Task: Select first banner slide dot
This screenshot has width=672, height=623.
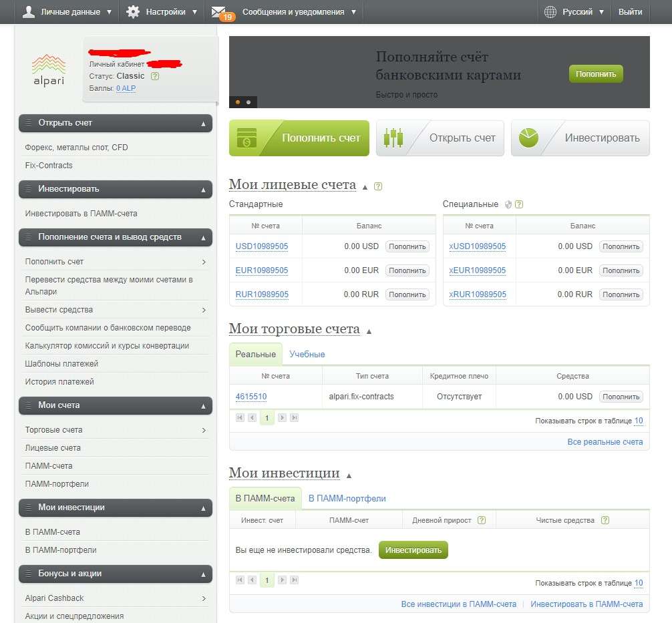Action: click(x=238, y=102)
